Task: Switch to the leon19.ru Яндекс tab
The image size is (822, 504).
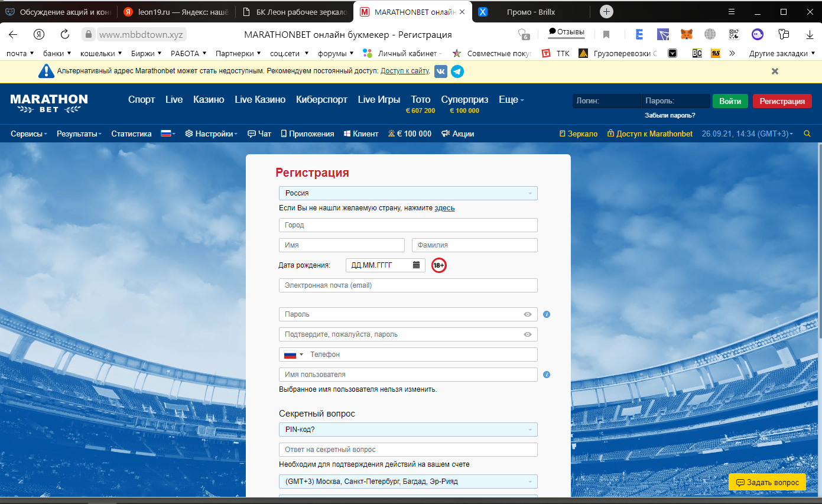Action: 175,12
